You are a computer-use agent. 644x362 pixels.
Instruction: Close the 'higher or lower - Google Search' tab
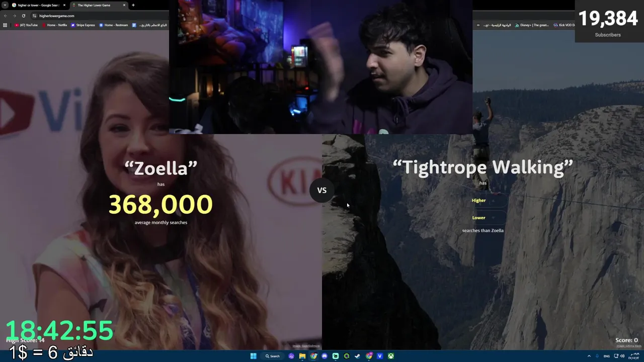pyautogui.click(x=63, y=5)
